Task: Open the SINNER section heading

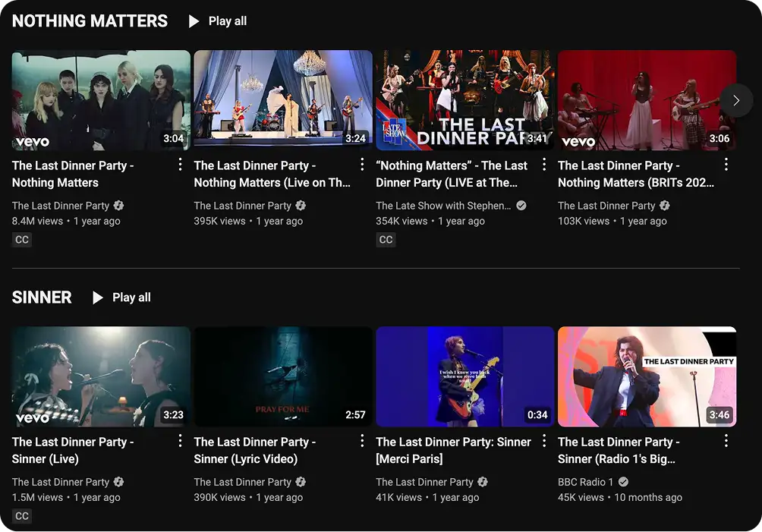Action: tap(42, 297)
